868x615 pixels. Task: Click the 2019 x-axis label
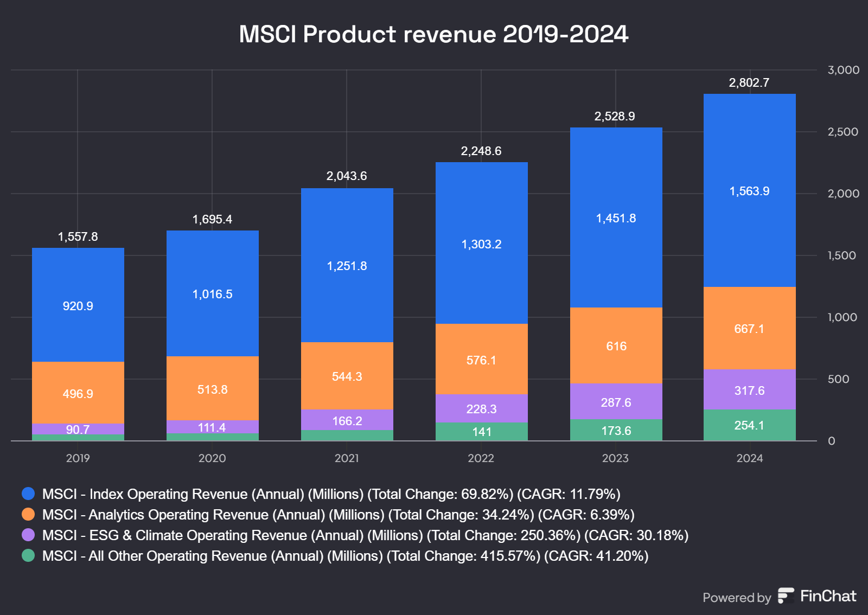[78, 458]
